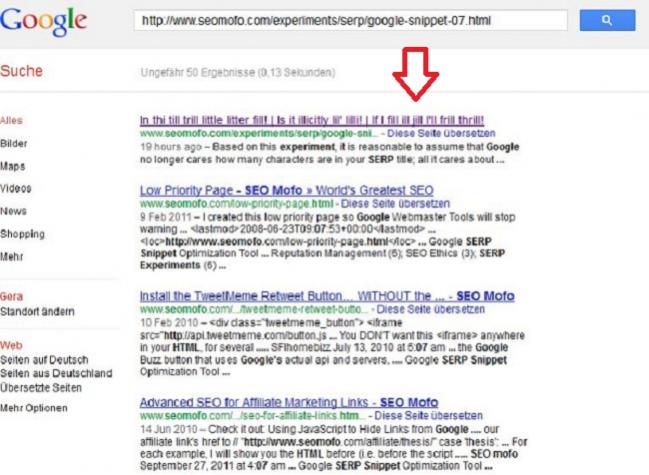This screenshot has height=475, width=649.
Task: Translate the Affiliate Marketing Links result
Action: pos(428,415)
